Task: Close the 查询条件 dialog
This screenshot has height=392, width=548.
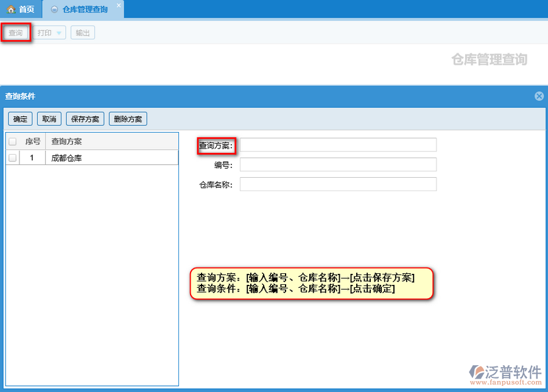Action: [539, 96]
